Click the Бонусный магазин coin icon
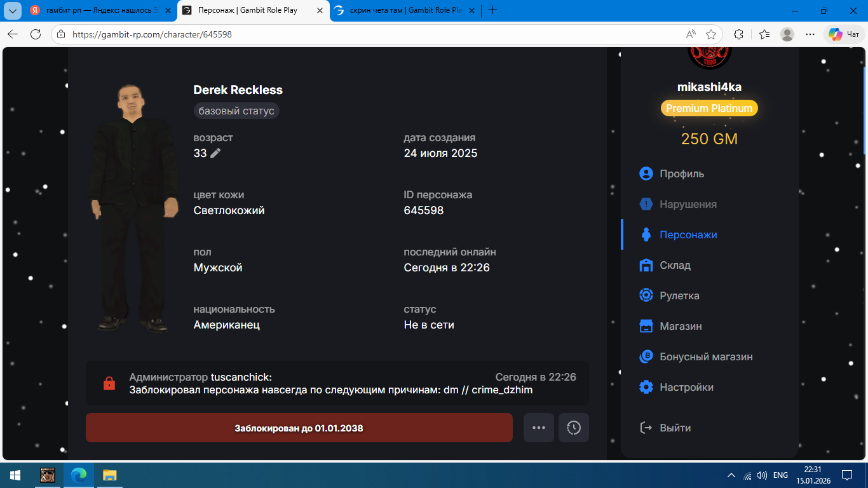The image size is (868, 488). coord(646,356)
